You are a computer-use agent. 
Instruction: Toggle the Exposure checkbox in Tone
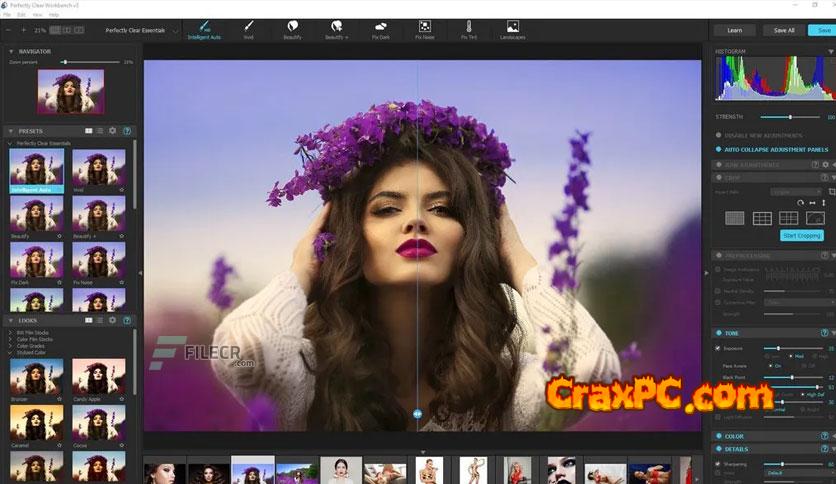(717, 348)
